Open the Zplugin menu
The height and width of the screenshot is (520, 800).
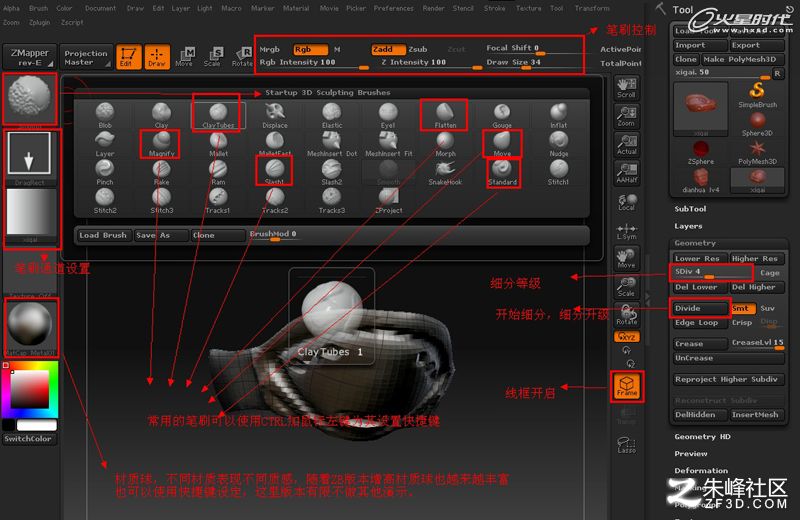39,22
